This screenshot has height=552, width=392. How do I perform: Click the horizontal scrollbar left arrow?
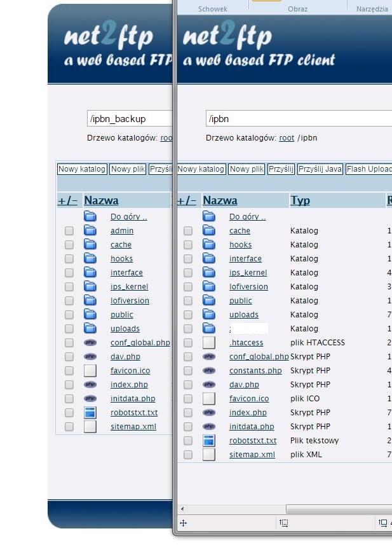tap(183, 509)
